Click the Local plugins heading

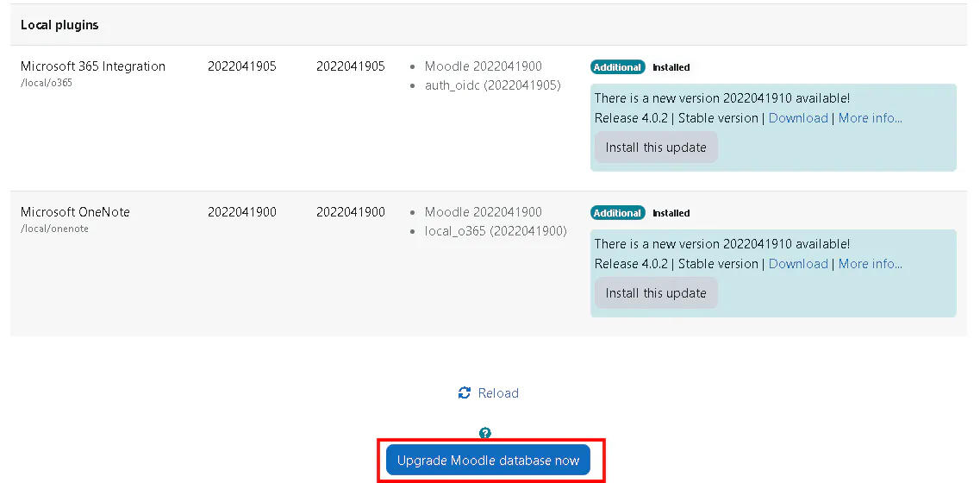coord(59,25)
